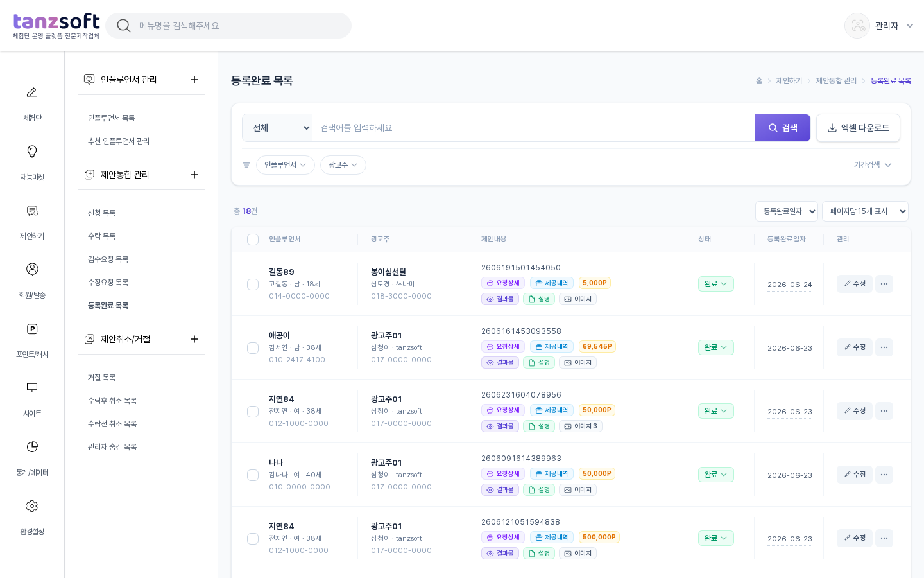
Task: Click the plus icon beside 인플루언서 관리
Action: tap(194, 80)
